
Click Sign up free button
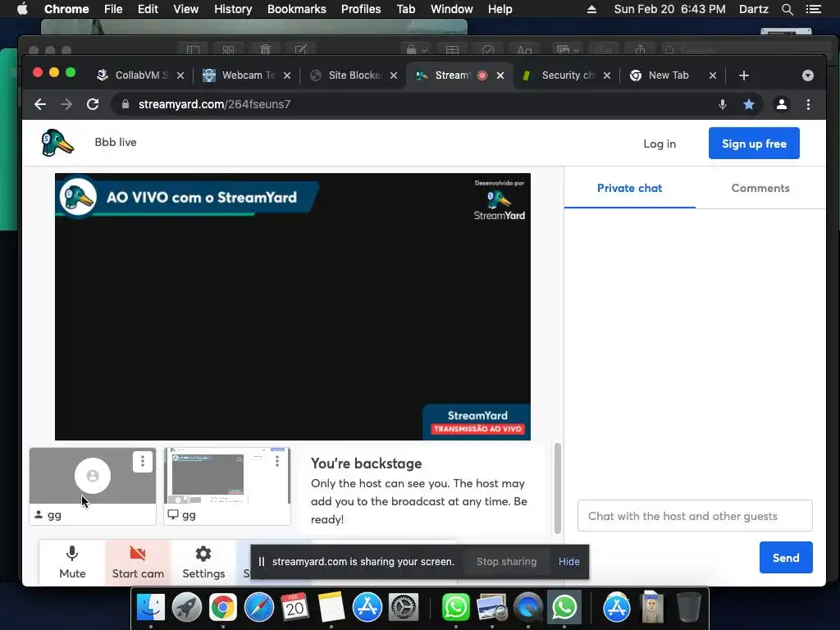[754, 144]
